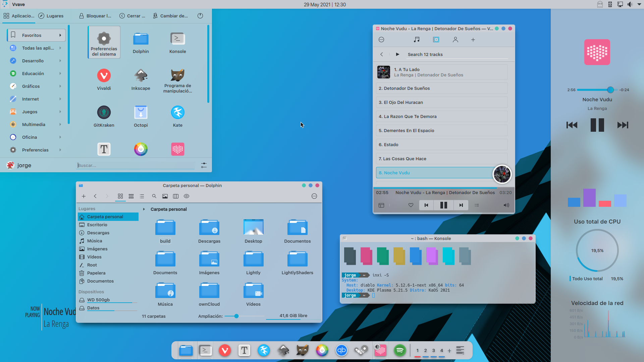The image size is (644, 362).
Task: Launch Spotify from the dock
Action: [x=400, y=351]
